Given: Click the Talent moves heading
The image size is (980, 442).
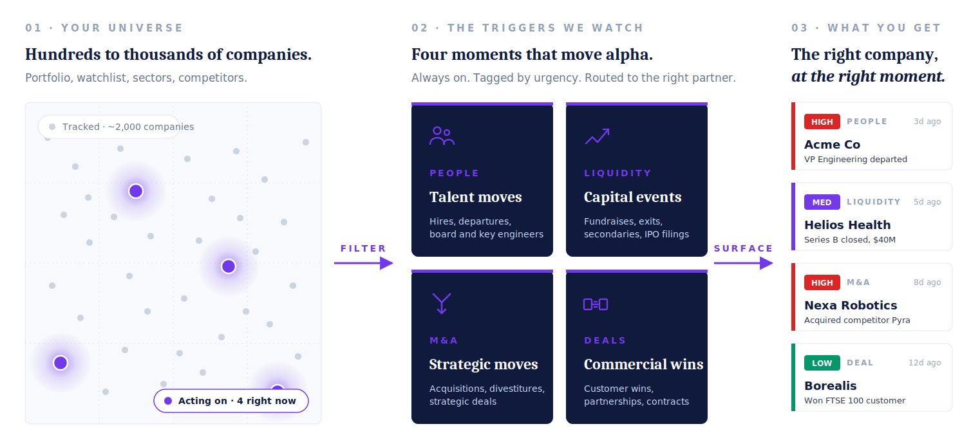Looking at the screenshot, I should pyautogui.click(x=475, y=197).
